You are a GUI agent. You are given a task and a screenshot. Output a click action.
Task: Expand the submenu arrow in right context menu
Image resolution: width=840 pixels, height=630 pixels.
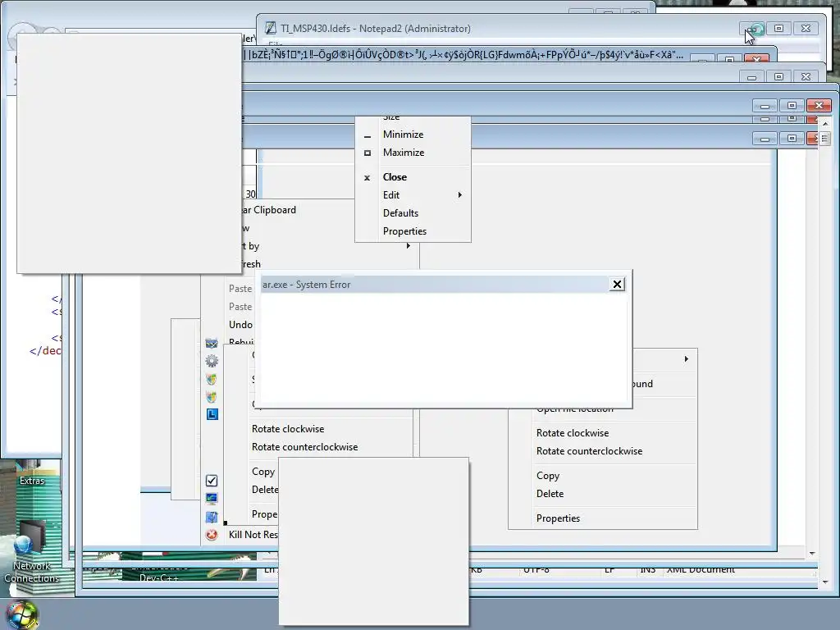[687, 359]
